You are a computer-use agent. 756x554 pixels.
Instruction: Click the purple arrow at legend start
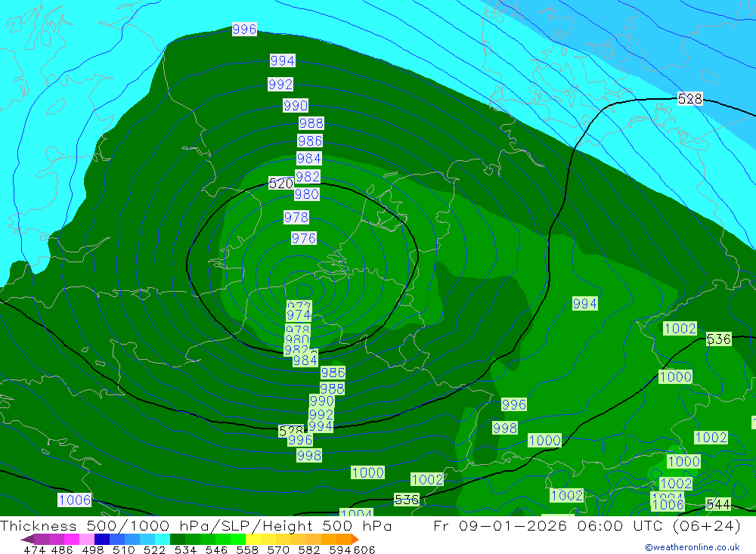point(27,539)
